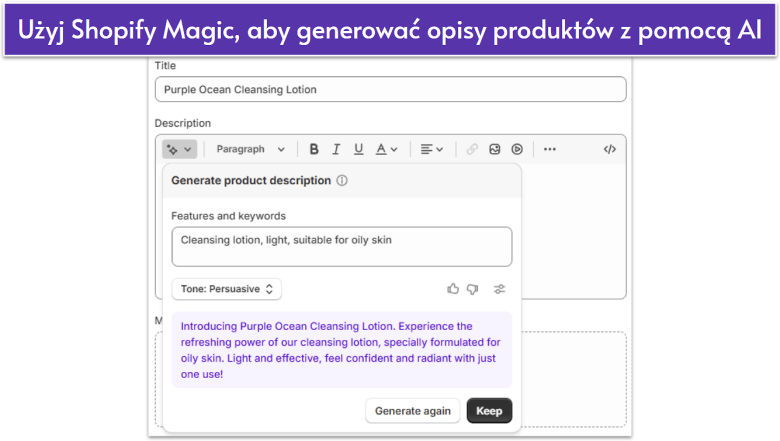Open the text alignment dropdown
Viewport: 780px width, 441px height.
coord(431,149)
